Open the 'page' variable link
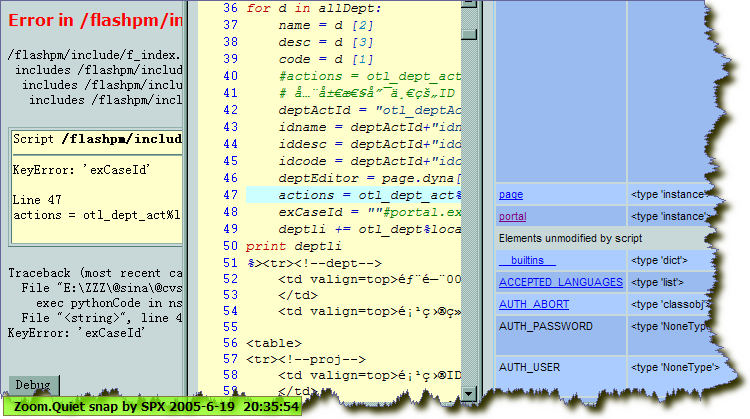The image size is (750, 419). tap(510, 194)
